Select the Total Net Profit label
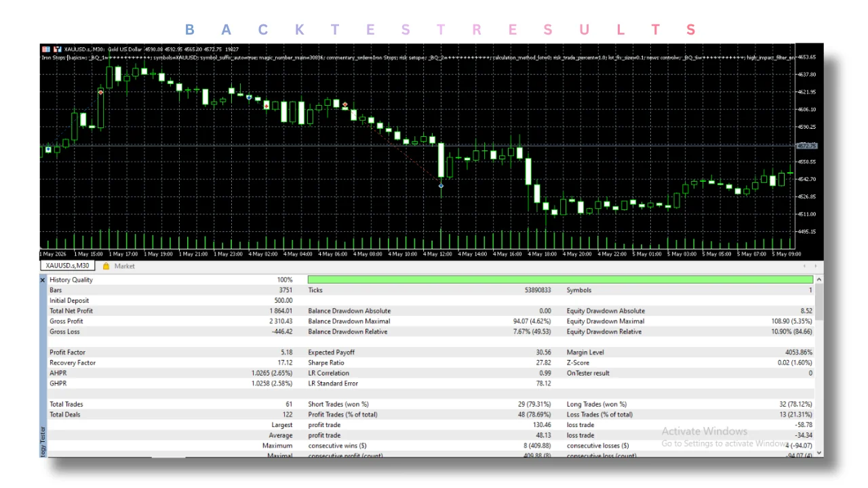The width and height of the screenshot is (868, 488). tap(71, 311)
